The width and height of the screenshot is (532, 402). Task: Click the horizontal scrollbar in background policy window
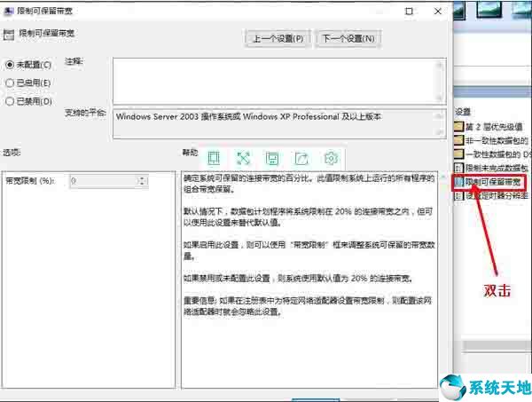497,345
